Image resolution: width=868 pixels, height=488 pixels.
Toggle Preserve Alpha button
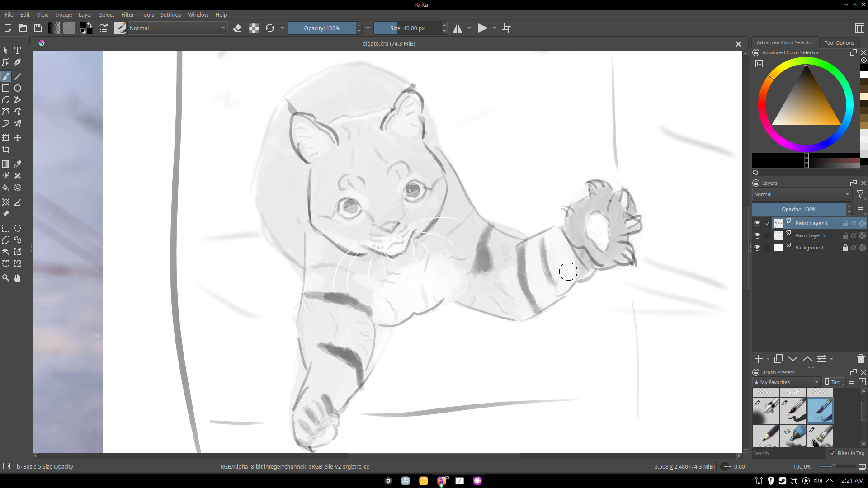coord(254,28)
